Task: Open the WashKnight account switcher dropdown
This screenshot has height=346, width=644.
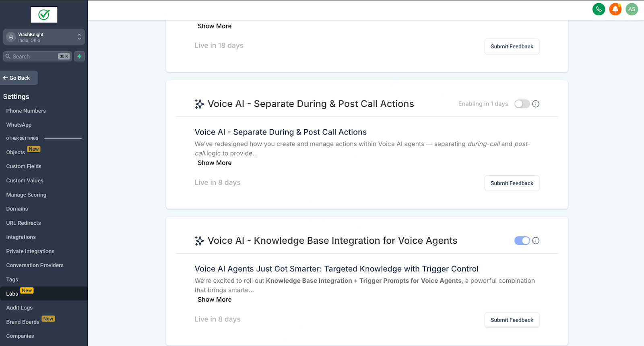Action: pyautogui.click(x=44, y=37)
